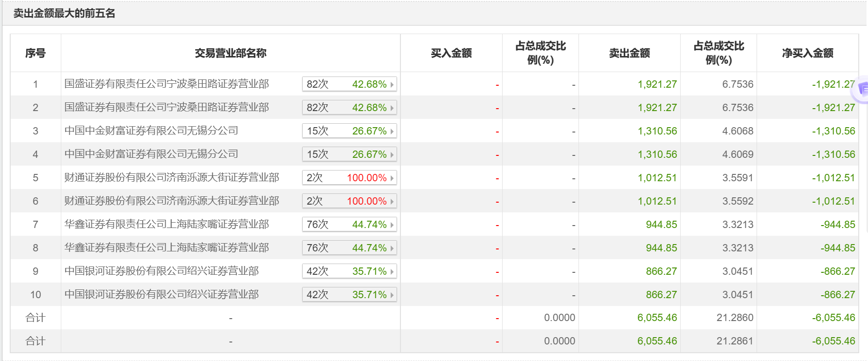
Task: Select the 3.0451 percentage in row 10
Action: click(738, 294)
